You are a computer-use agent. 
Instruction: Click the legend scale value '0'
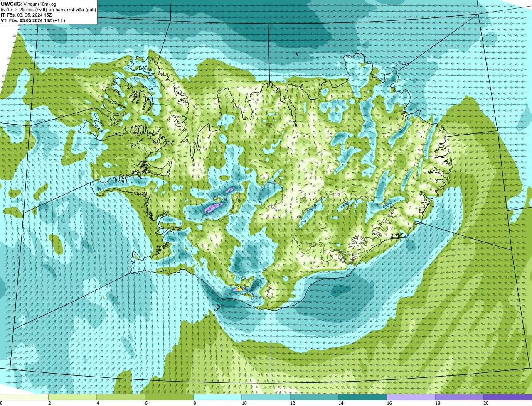[2, 403]
